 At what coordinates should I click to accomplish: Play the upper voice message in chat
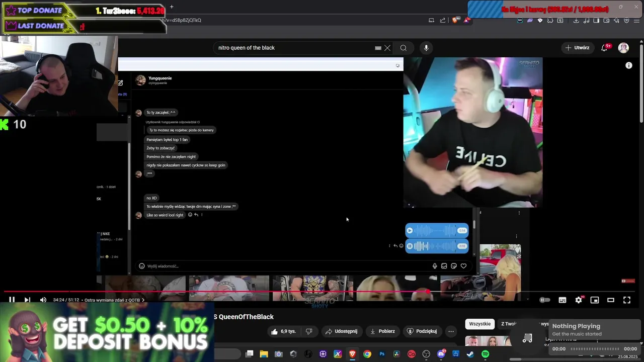point(410,231)
